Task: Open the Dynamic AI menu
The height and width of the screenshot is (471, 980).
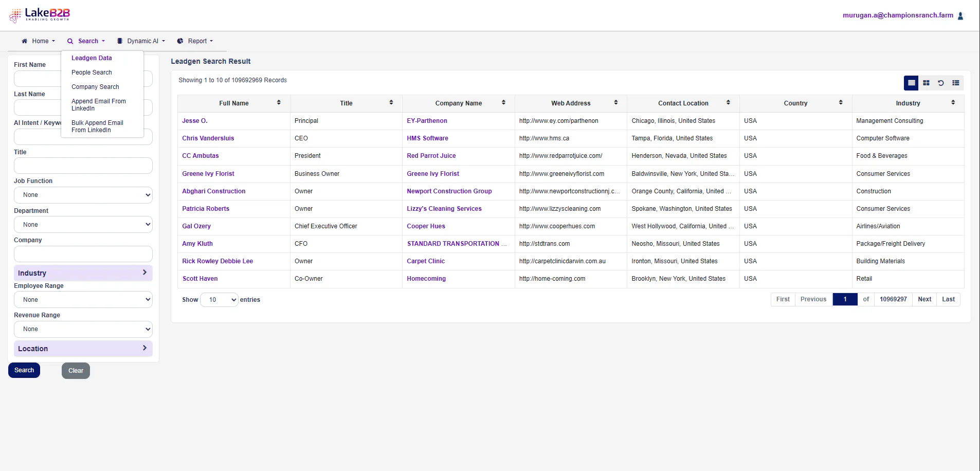Action: 141,41
